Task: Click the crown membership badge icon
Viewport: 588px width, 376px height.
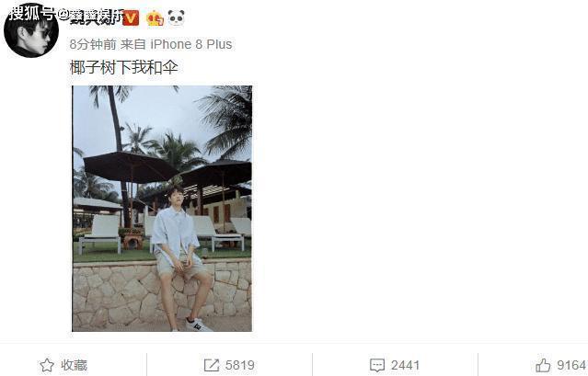Action: pos(155,18)
